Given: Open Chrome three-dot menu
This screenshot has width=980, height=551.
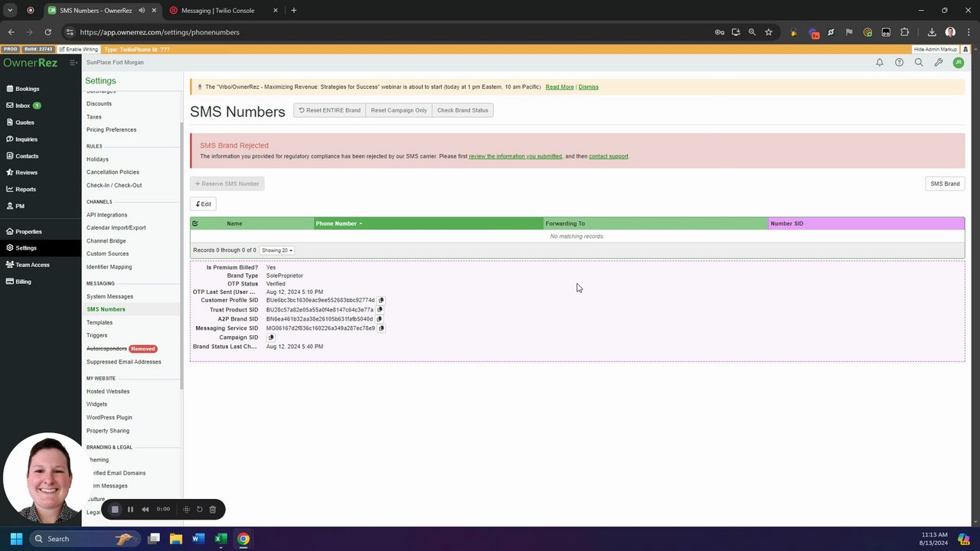Looking at the screenshot, I should coord(968,32).
